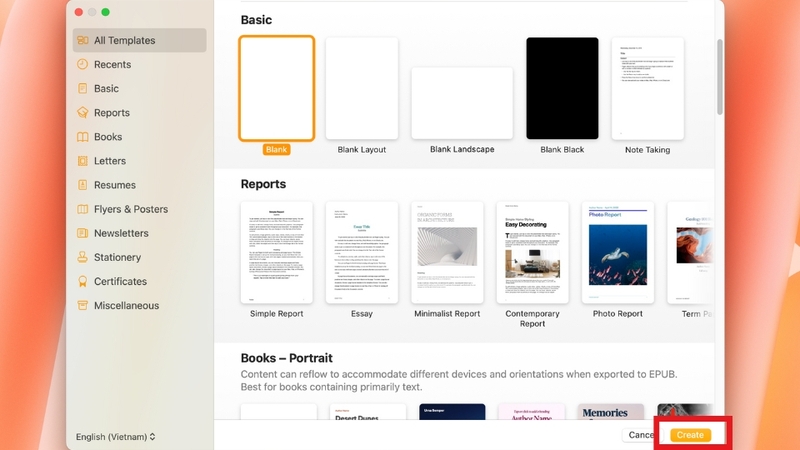Open the Books category
Screen dimensions: 800x450
[x=139, y=137]
